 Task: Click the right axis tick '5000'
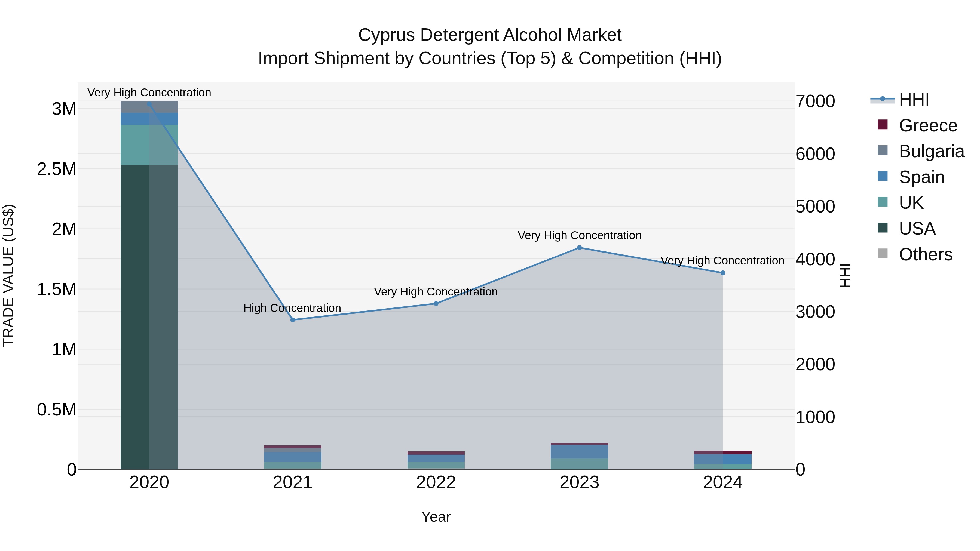tap(815, 207)
